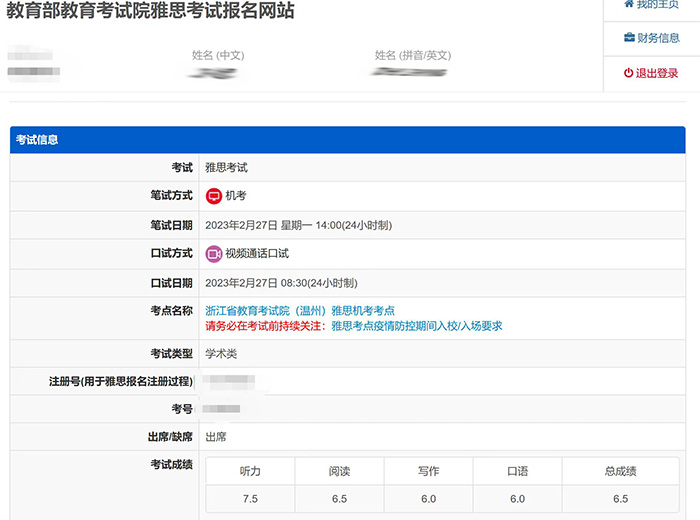Click the 请务必在考试前持续关注 red notice
This screenshot has height=520, width=700.
point(266,326)
